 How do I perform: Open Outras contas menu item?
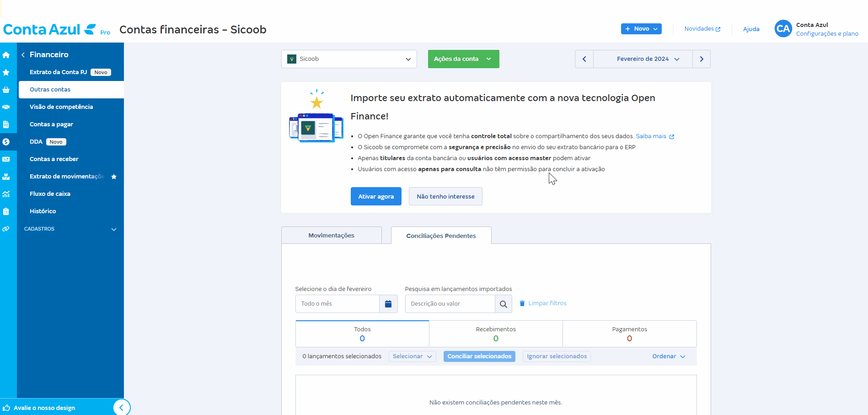point(71,90)
